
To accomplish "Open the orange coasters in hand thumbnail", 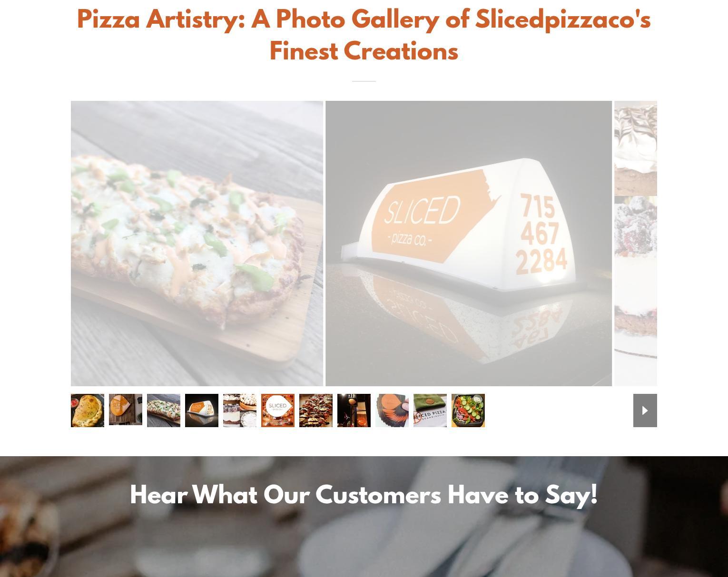I will (392, 411).
